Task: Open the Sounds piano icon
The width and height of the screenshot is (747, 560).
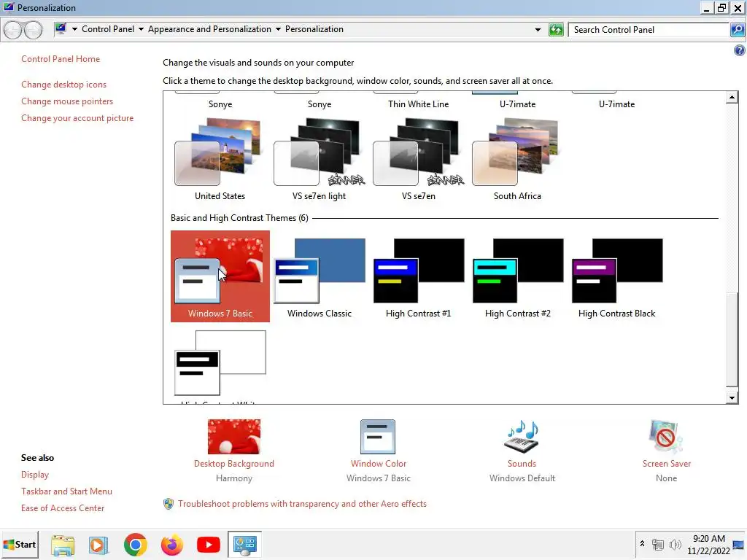Action: [522, 436]
